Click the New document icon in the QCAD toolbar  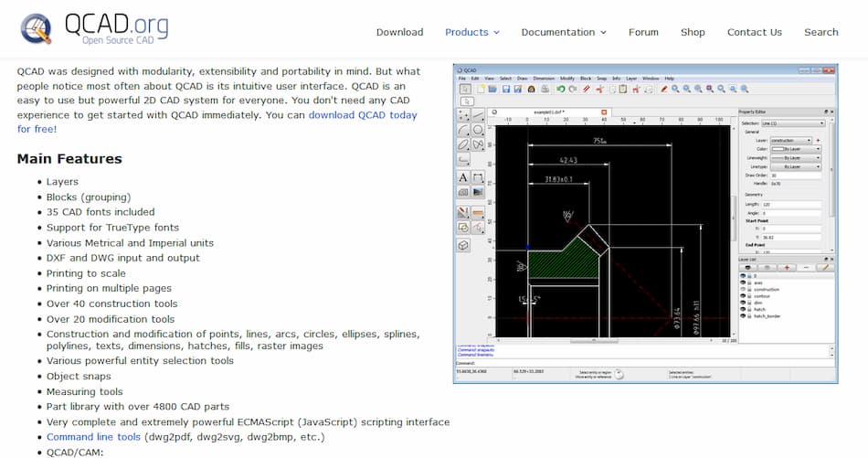481,89
